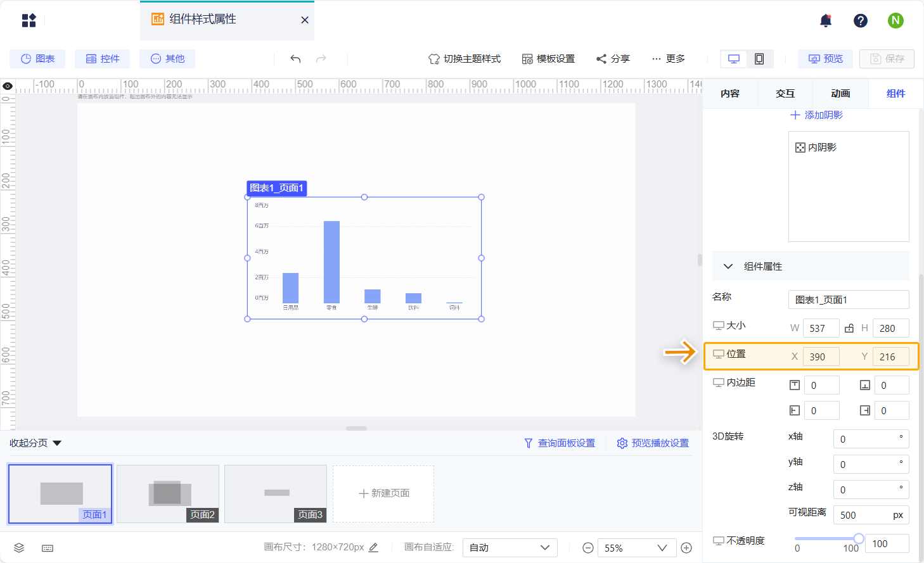Click the y轴 rotation input
Image resolution: width=924 pixels, height=563 pixels.
[871, 464]
